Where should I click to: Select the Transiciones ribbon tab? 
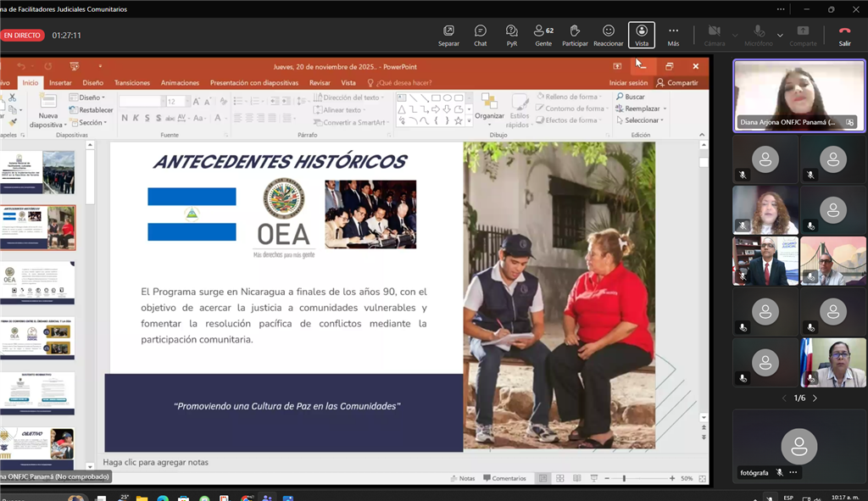tap(132, 83)
